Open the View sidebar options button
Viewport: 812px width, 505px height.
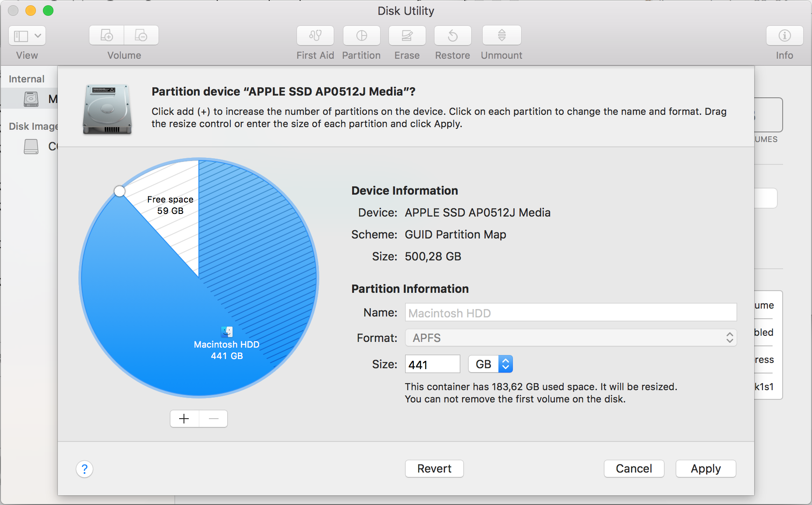point(27,36)
